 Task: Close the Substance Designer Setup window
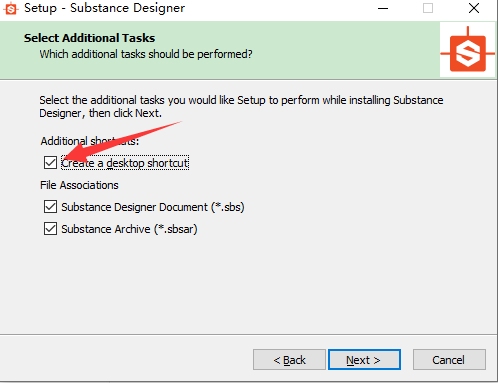pos(473,8)
